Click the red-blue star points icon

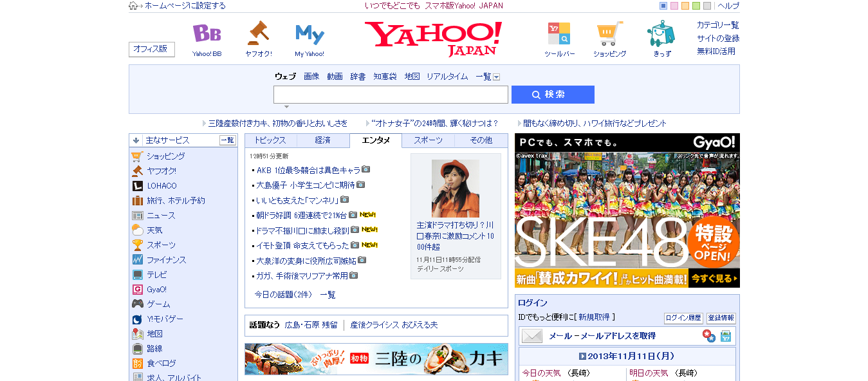pos(708,336)
